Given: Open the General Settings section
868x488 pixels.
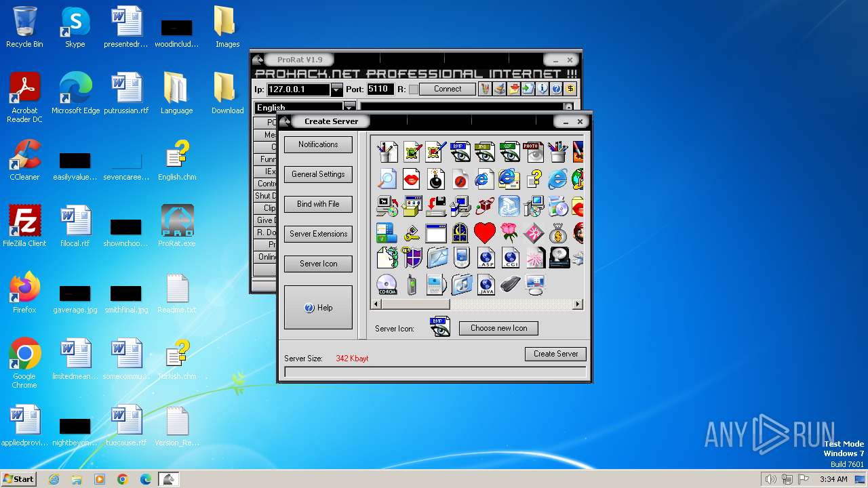Looking at the screenshot, I should click(318, 174).
